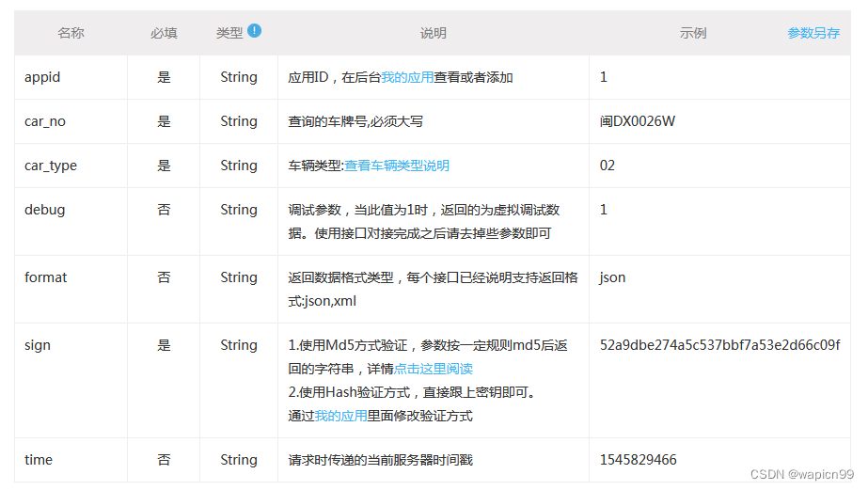
Task: Click the 否 required cell for time
Action: pyautogui.click(x=164, y=460)
